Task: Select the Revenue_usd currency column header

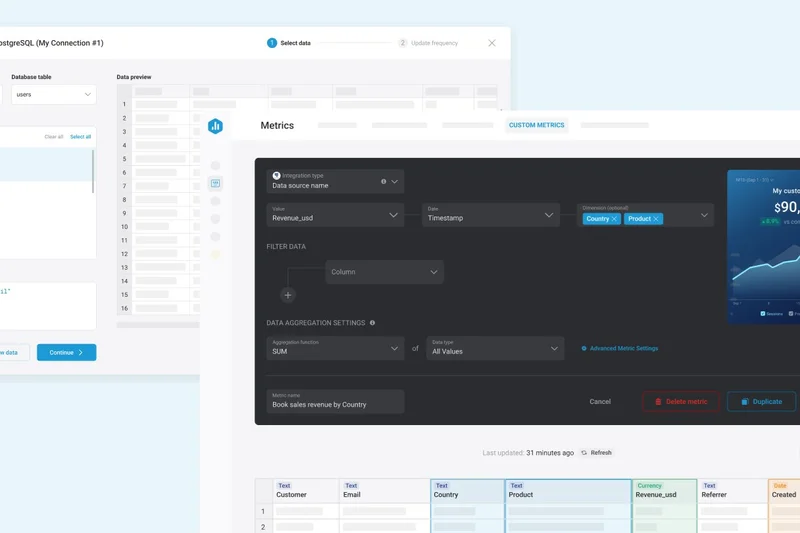Action: tap(664, 491)
